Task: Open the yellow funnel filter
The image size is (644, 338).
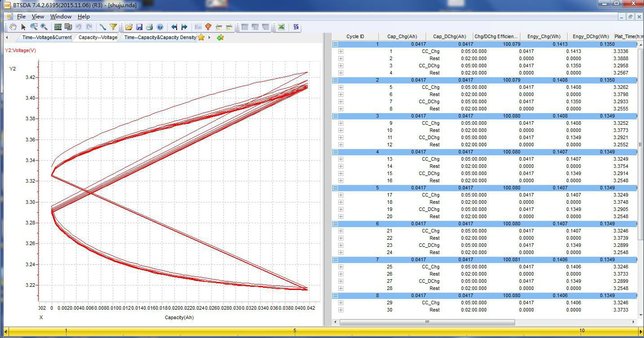Action: pos(113,27)
